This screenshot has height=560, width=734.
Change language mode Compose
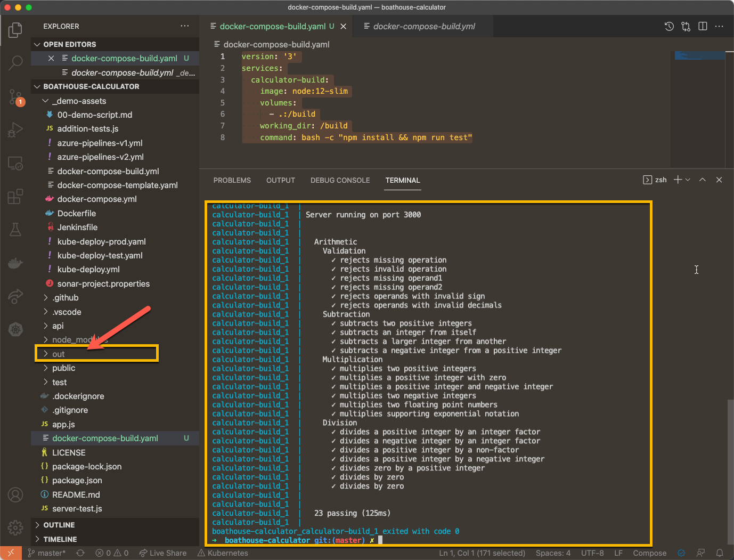coord(650,553)
